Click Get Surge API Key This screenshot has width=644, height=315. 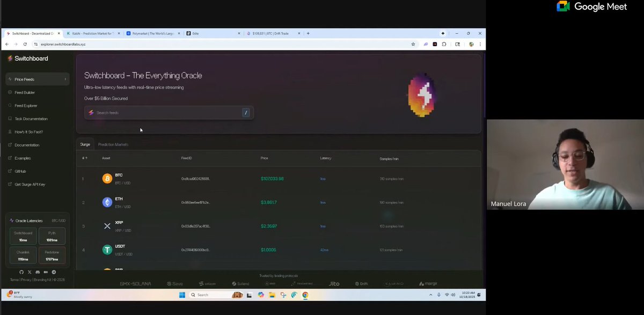point(30,185)
